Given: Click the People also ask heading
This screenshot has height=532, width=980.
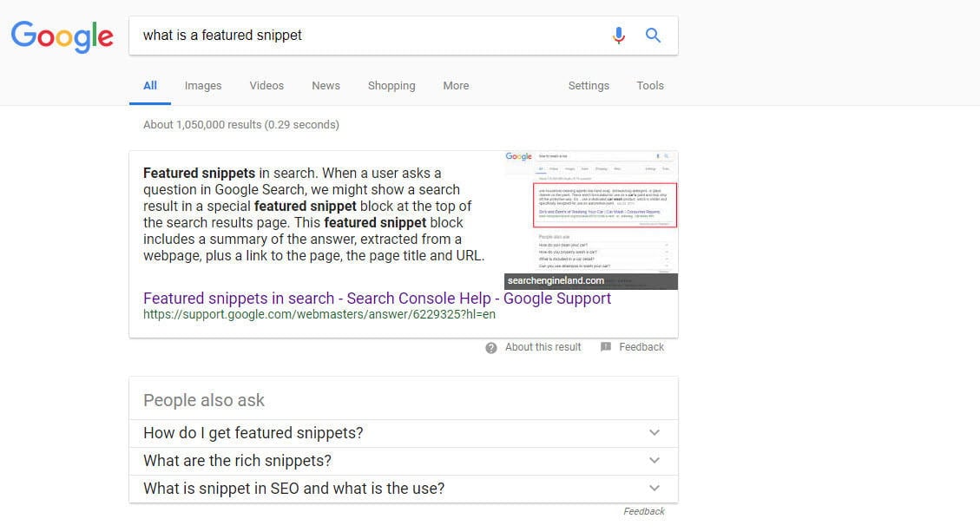Looking at the screenshot, I should 204,400.
